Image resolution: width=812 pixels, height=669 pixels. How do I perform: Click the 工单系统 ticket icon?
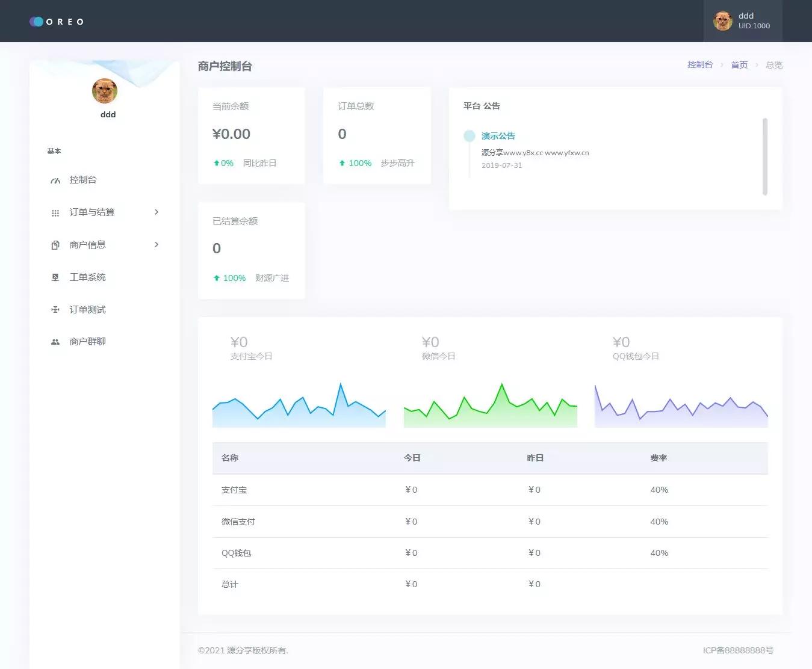[x=55, y=277]
